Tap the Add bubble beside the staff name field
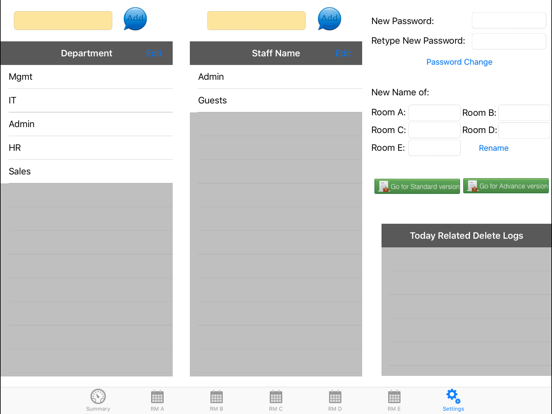 [329, 19]
